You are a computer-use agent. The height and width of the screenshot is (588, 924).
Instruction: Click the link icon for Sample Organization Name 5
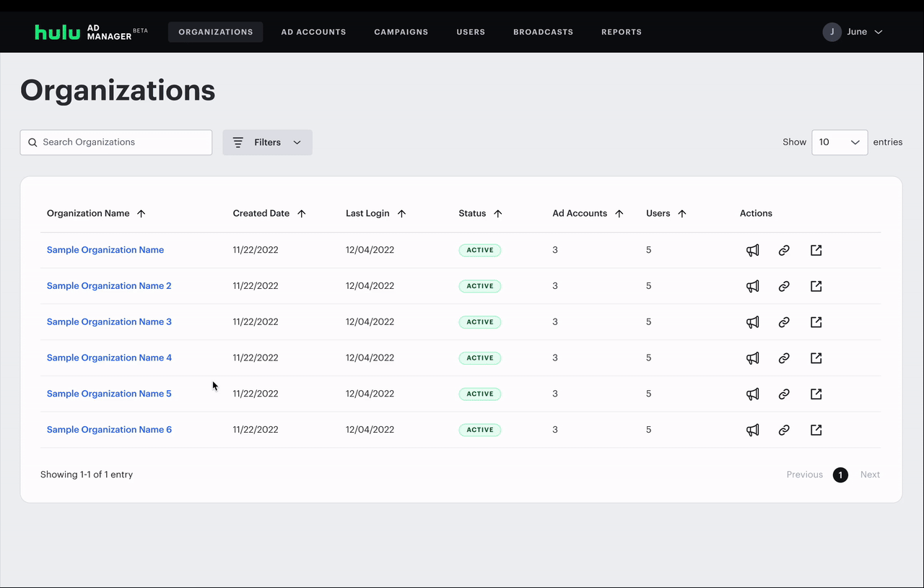(x=784, y=394)
